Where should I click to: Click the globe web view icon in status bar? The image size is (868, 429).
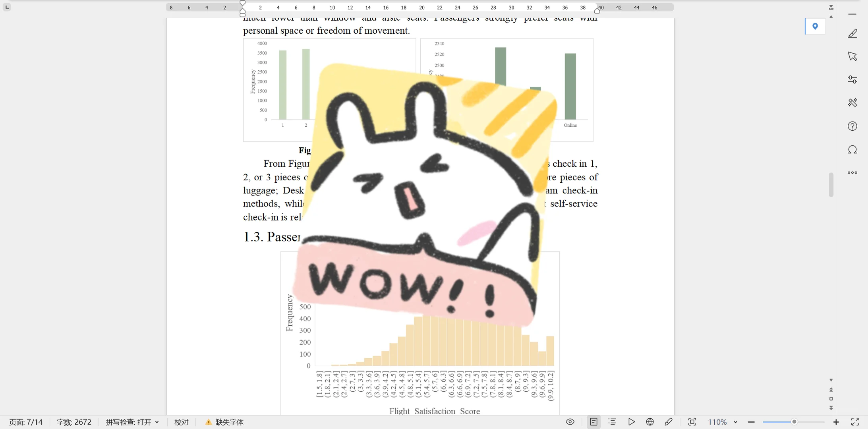coord(650,422)
